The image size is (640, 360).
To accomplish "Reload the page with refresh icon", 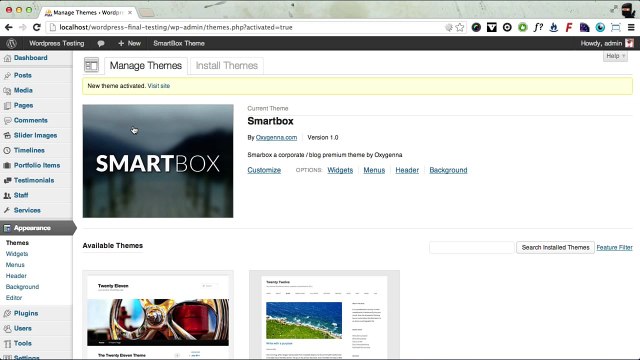I will pyautogui.click(x=37, y=27).
